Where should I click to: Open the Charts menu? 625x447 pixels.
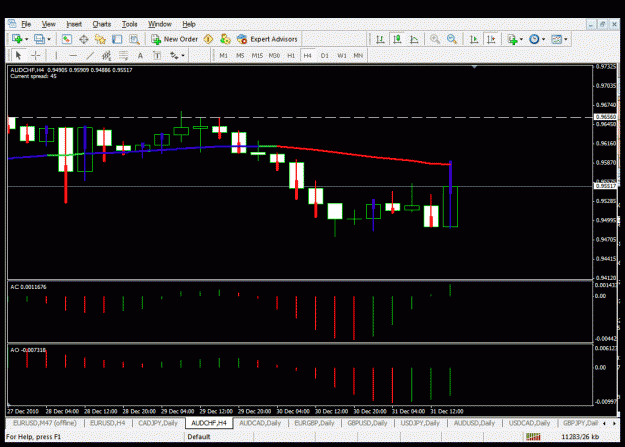(x=102, y=24)
